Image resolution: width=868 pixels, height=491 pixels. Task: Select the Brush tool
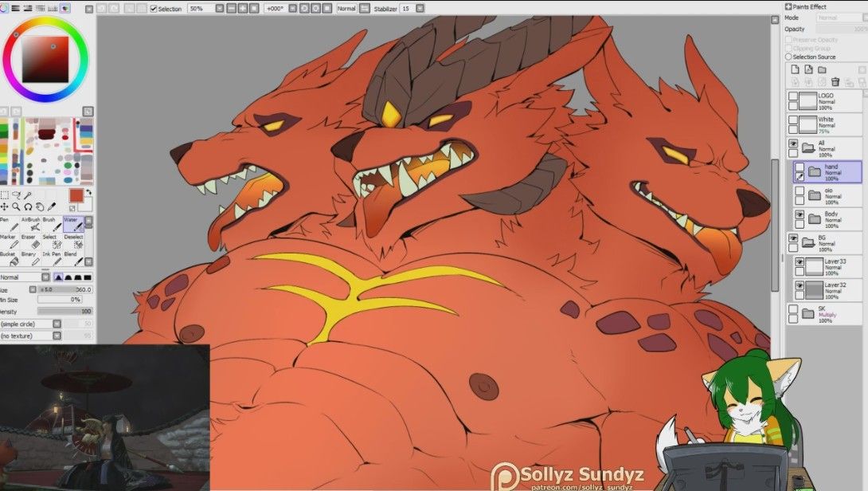coord(51,224)
